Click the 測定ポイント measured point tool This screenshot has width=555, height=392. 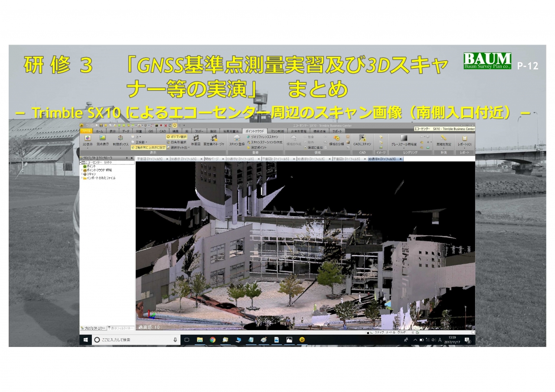tap(257, 147)
